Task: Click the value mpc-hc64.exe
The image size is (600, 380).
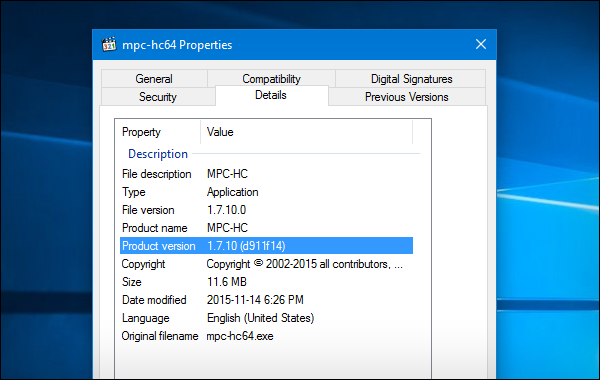Action: (x=240, y=336)
